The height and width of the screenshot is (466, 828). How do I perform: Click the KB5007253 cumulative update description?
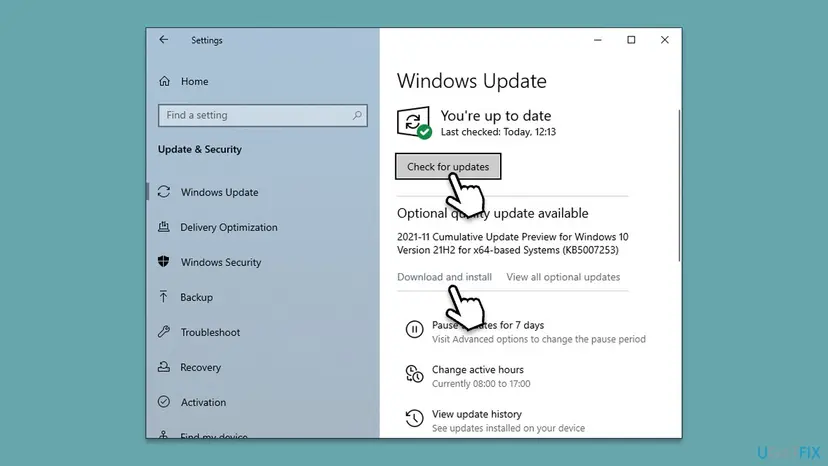tap(513, 243)
